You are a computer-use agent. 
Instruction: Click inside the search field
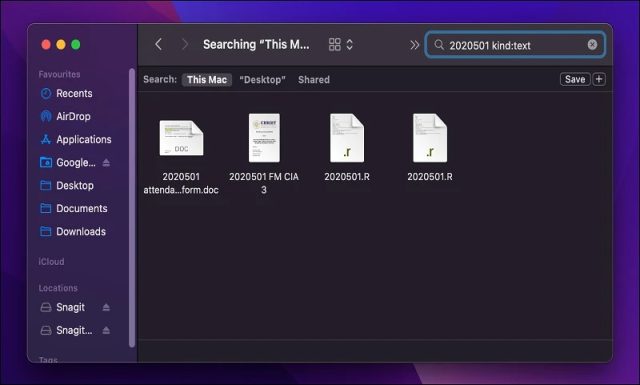tap(515, 45)
